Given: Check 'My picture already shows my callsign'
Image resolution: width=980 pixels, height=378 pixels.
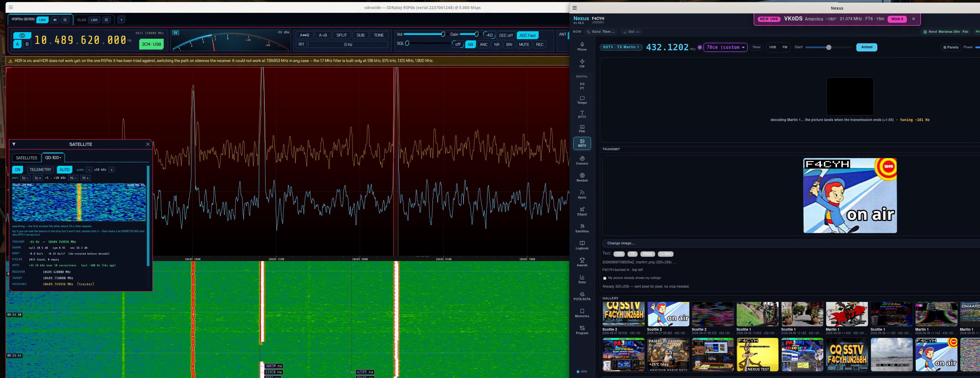Looking at the screenshot, I should 604,278.
